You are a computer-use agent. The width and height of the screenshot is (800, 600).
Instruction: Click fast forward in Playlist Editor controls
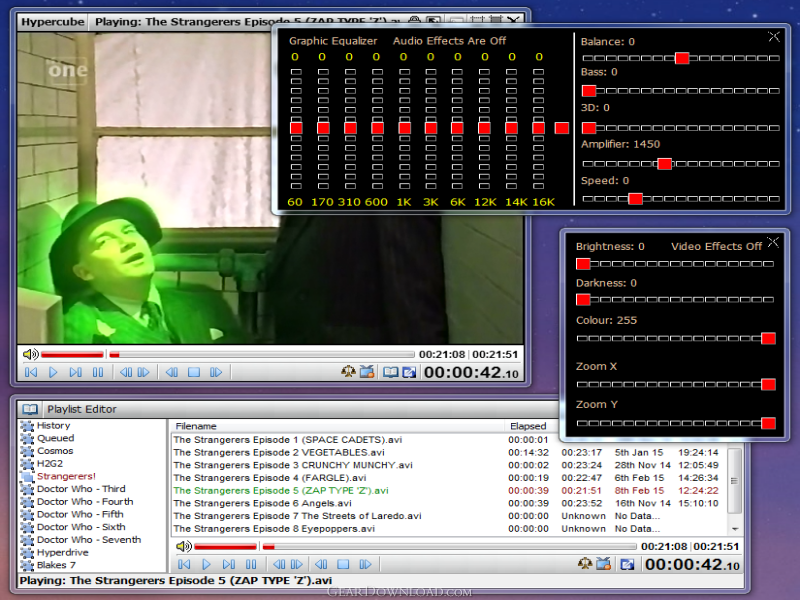click(x=365, y=564)
